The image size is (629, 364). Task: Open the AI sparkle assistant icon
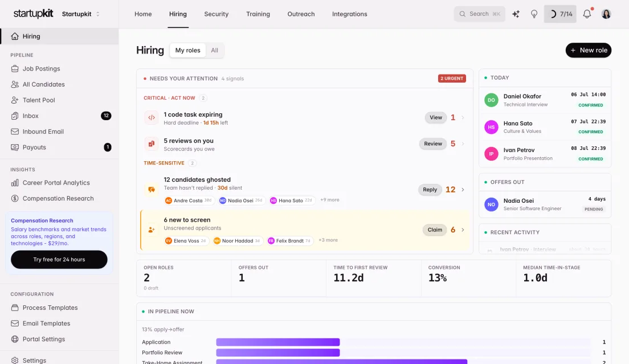(x=516, y=14)
